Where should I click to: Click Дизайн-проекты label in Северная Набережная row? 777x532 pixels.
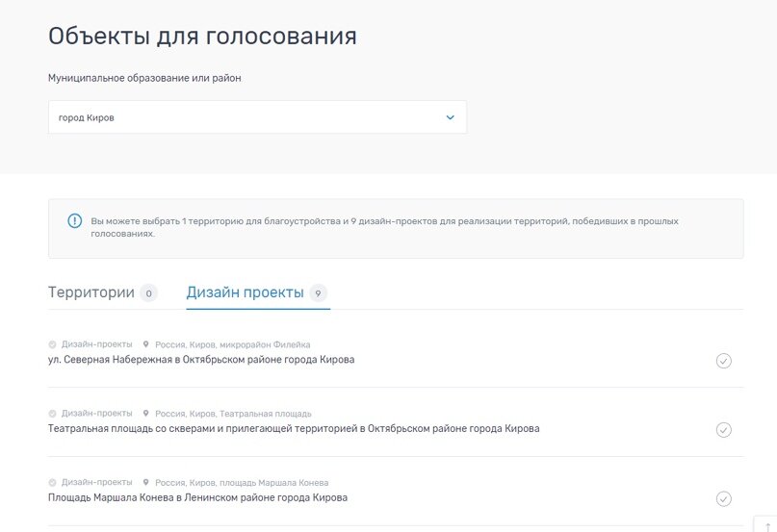click(x=96, y=344)
